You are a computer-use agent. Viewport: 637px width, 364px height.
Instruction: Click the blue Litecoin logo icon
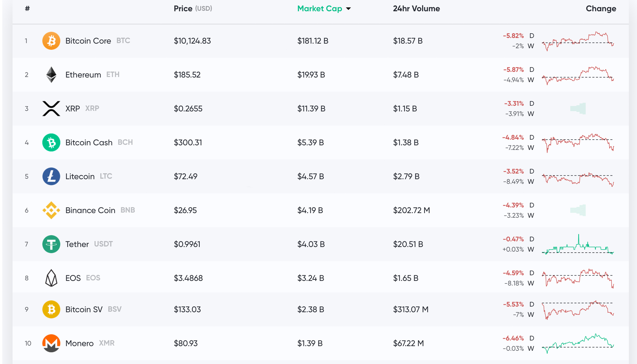pyautogui.click(x=51, y=176)
